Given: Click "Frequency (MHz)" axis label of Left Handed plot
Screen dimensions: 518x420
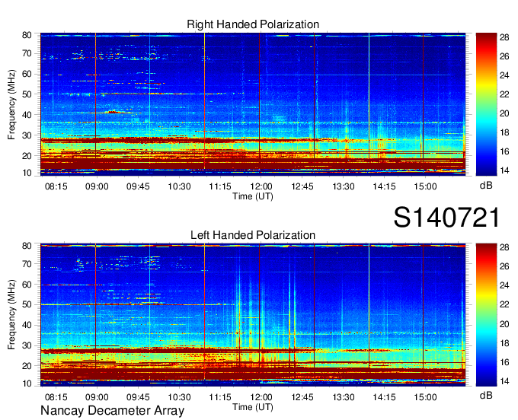Looking at the screenshot, I should [11, 315].
